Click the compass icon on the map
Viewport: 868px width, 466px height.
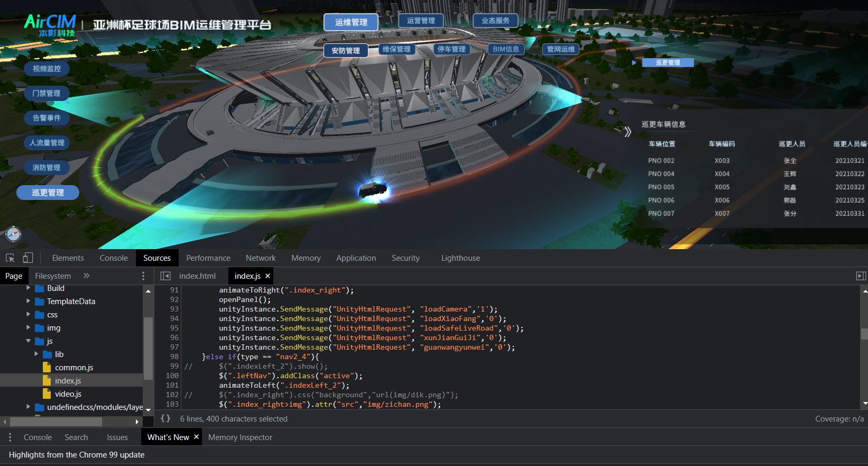click(x=13, y=233)
